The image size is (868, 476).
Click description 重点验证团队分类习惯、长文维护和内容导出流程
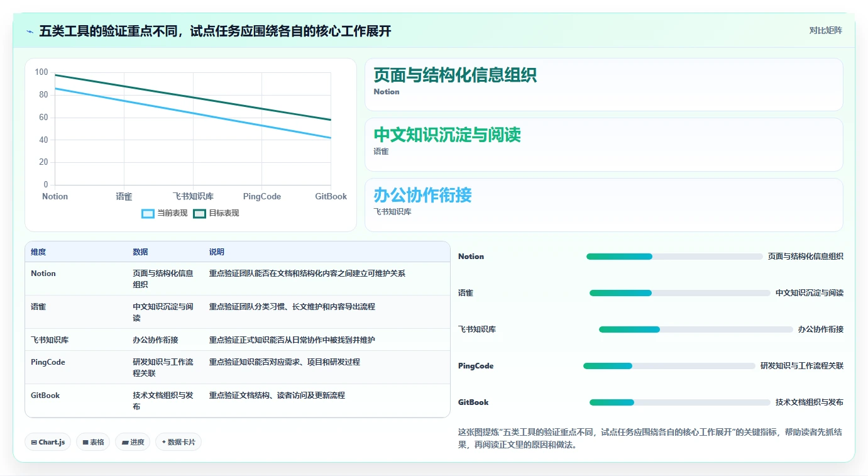pos(292,307)
